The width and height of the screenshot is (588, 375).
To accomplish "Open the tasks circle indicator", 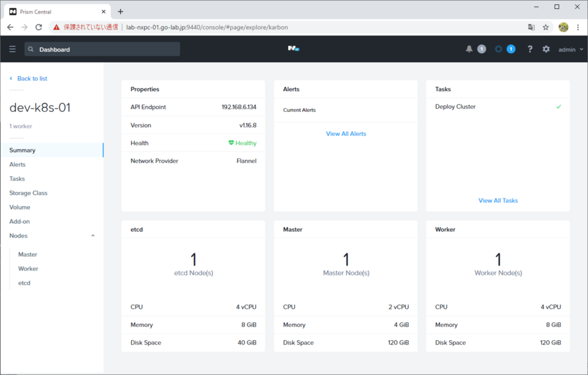I will point(498,49).
